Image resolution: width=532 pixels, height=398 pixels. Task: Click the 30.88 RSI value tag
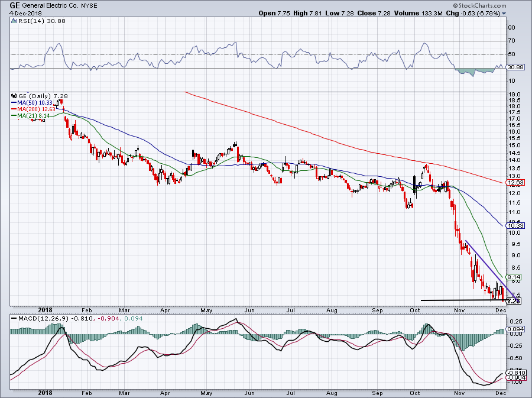(x=513, y=67)
